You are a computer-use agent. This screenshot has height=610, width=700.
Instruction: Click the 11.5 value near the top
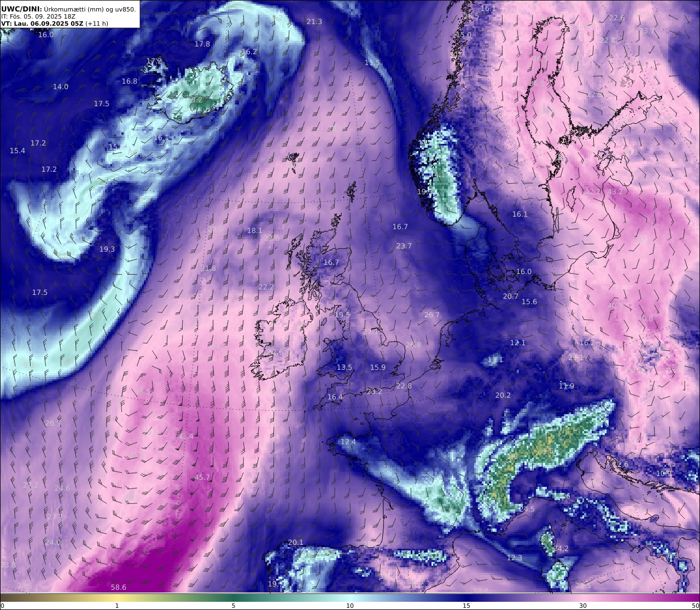[x=372, y=63]
